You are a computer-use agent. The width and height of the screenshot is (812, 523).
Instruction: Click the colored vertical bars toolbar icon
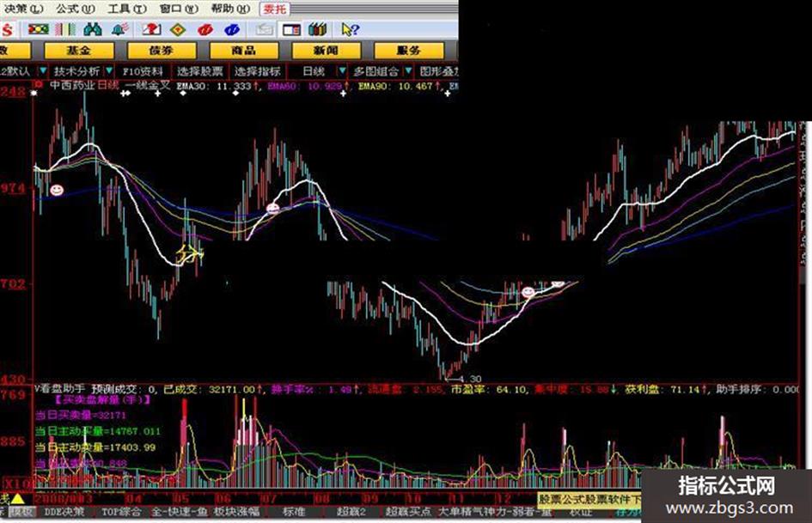tap(64, 29)
